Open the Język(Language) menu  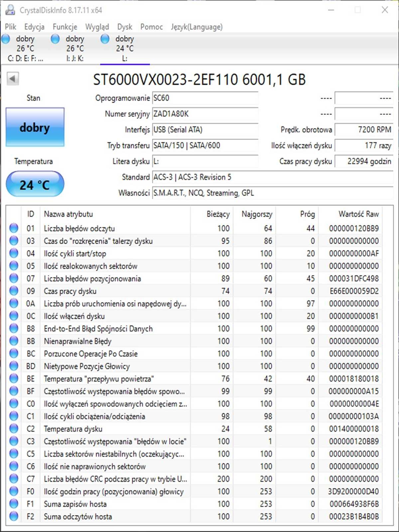coord(197,27)
